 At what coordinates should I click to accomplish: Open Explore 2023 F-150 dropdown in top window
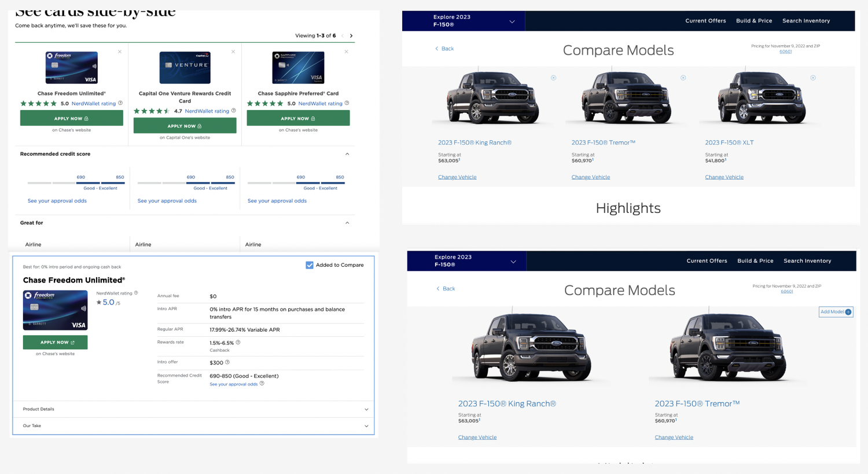464,21
